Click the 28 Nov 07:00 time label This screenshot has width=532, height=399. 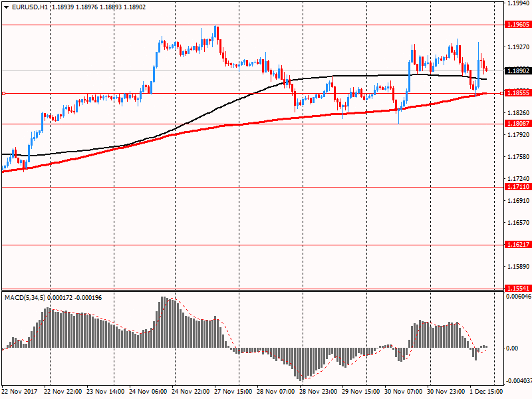pos(275,391)
